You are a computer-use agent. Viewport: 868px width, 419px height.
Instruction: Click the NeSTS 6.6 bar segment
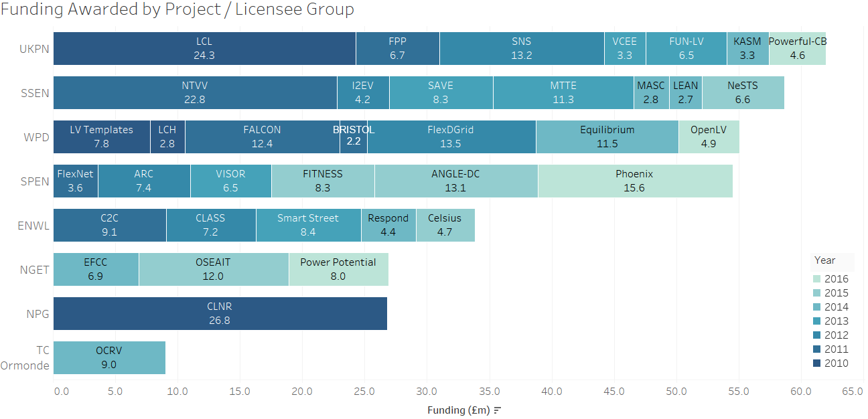(x=743, y=92)
